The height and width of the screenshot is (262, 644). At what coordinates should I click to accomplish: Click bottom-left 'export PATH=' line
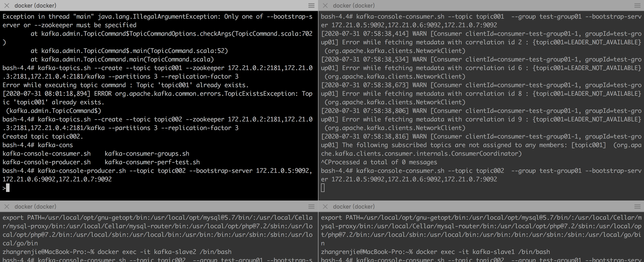(x=157, y=218)
